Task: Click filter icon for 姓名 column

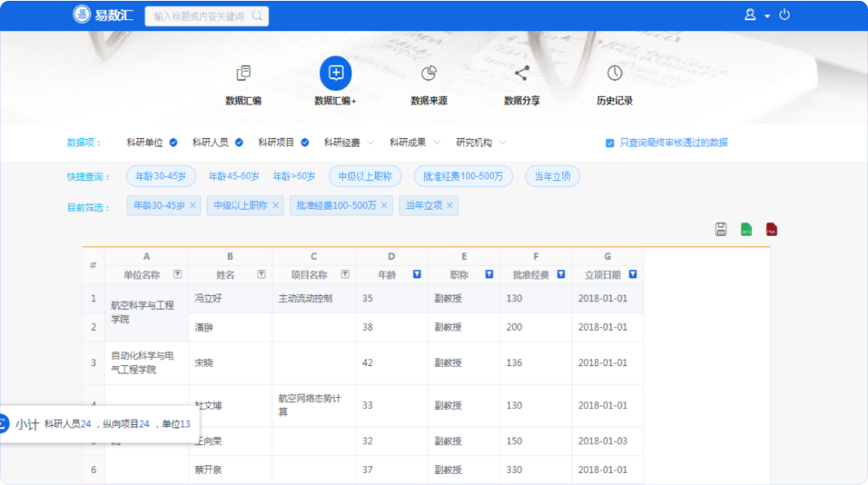Action: click(x=261, y=274)
